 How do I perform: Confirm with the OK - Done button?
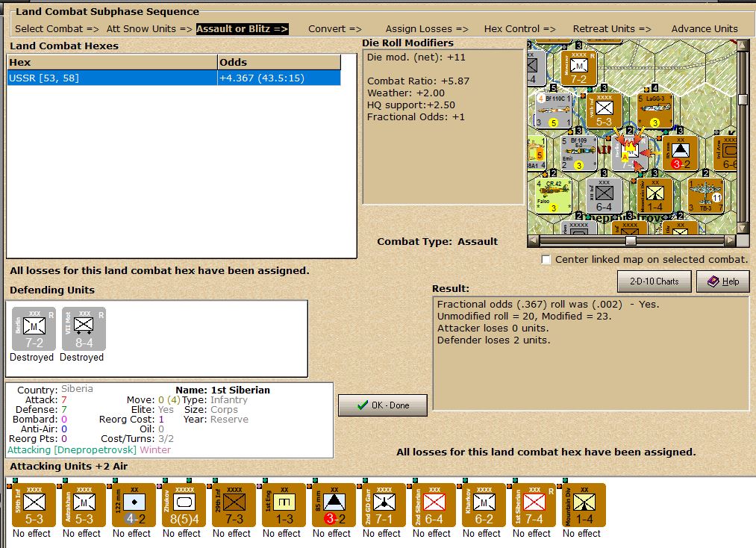(x=383, y=405)
